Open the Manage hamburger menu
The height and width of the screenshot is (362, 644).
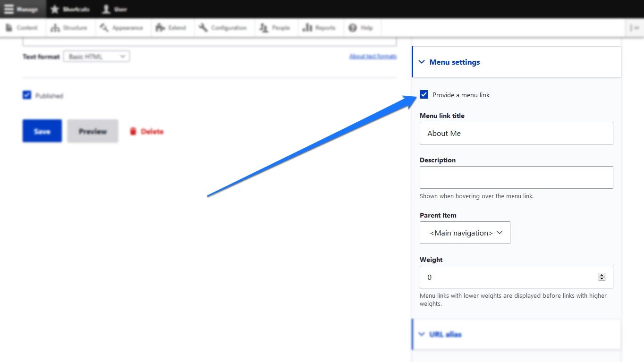(22, 9)
